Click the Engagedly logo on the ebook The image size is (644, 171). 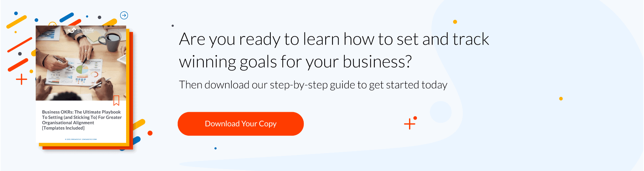(x=81, y=30)
